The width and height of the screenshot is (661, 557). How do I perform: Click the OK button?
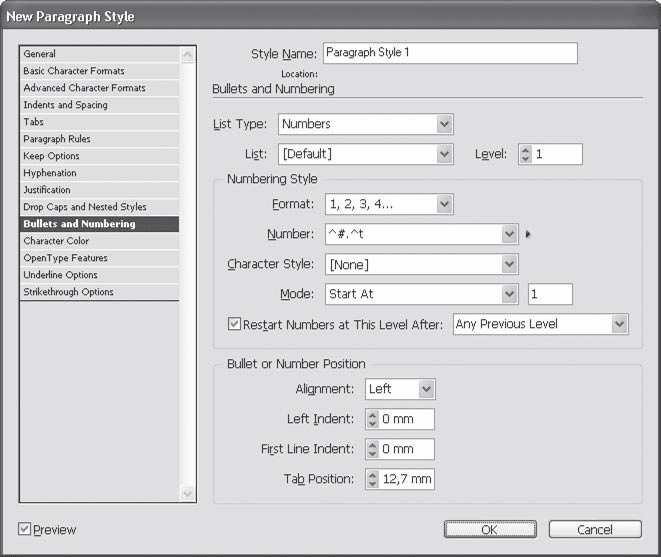(488, 530)
